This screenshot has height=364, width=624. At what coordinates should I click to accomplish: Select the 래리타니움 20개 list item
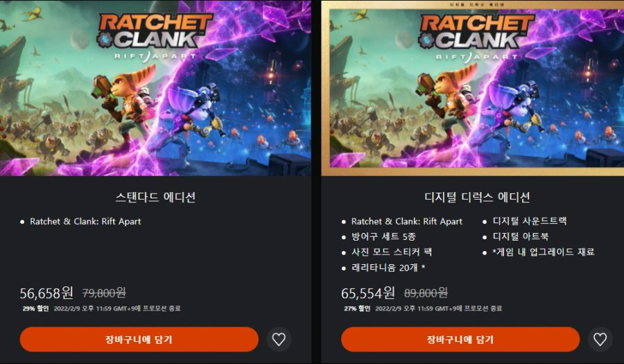coord(388,268)
